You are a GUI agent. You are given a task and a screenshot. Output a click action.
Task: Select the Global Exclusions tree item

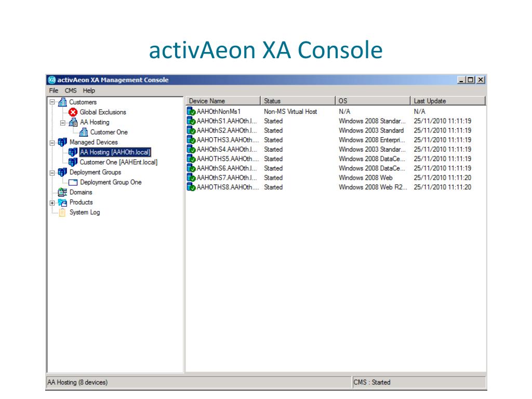(103, 112)
